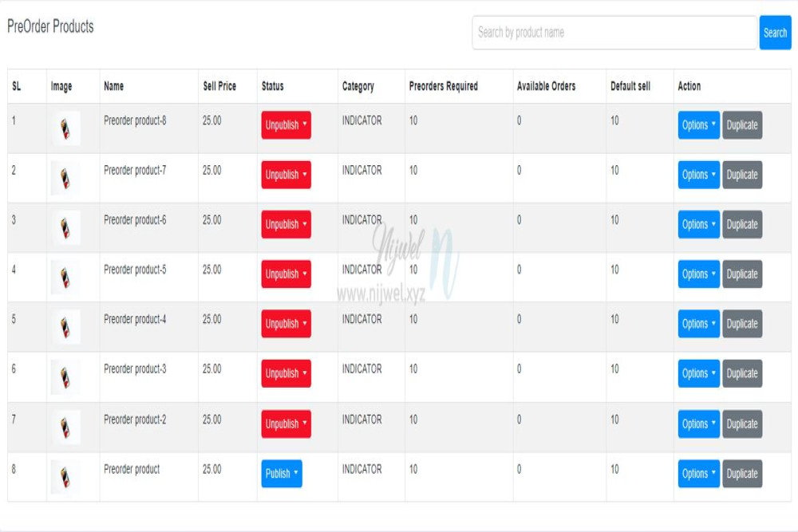This screenshot has width=798, height=532.
Task: Duplicate Preorder product-6
Action: coord(742,225)
